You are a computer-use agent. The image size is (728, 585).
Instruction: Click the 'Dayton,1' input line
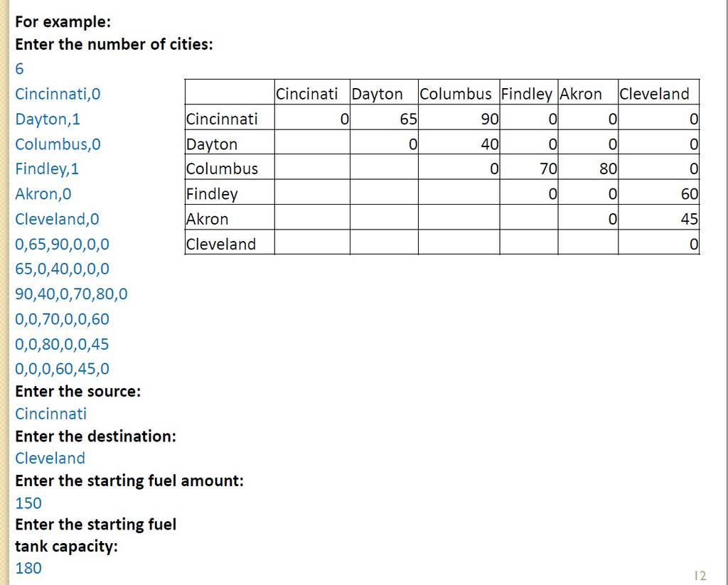(x=48, y=119)
